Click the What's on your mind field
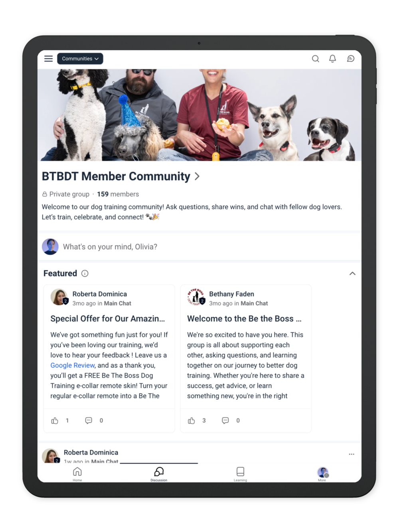Viewport: 399px width, 532px height. [199, 246]
